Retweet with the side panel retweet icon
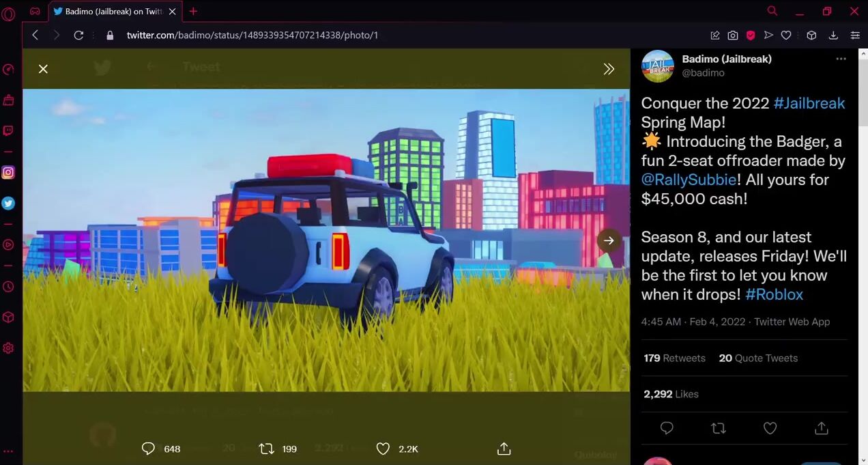This screenshot has height=465, width=868. click(718, 428)
